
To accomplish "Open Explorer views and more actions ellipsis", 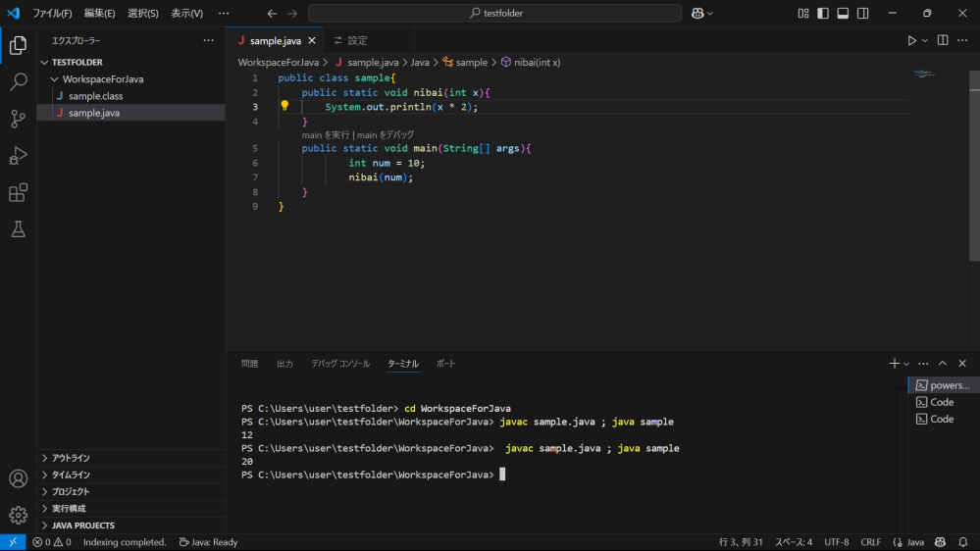I will [x=208, y=40].
